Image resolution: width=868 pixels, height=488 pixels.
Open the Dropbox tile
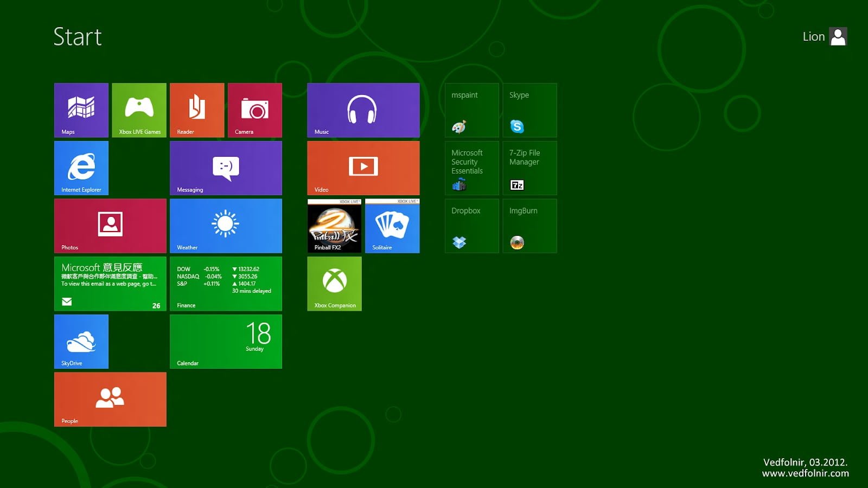tap(472, 226)
